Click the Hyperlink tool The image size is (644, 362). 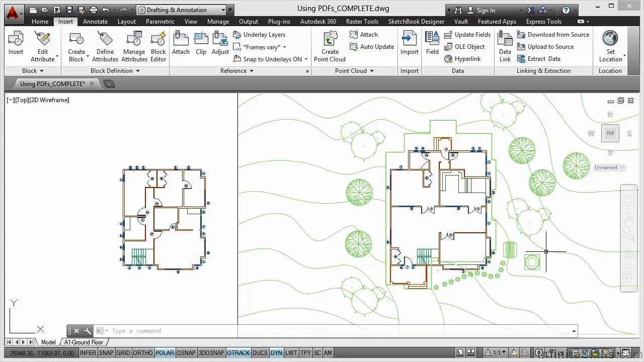click(x=462, y=59)
